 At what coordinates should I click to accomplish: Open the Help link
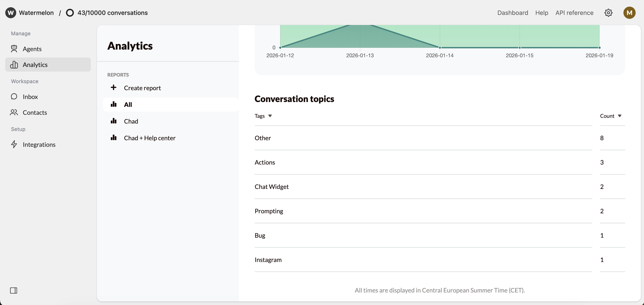point(541,13)
